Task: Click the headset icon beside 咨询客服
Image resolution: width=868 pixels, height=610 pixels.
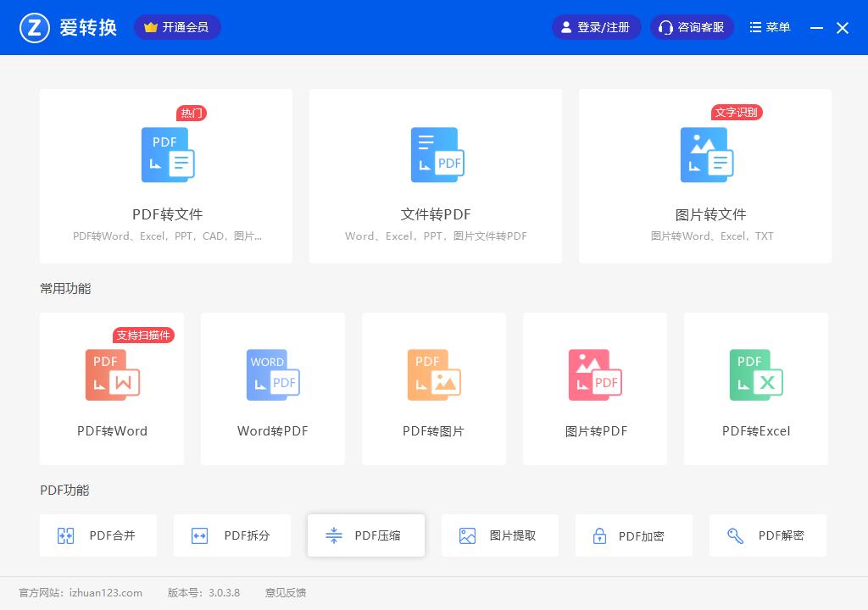Action: click(665, 27)
